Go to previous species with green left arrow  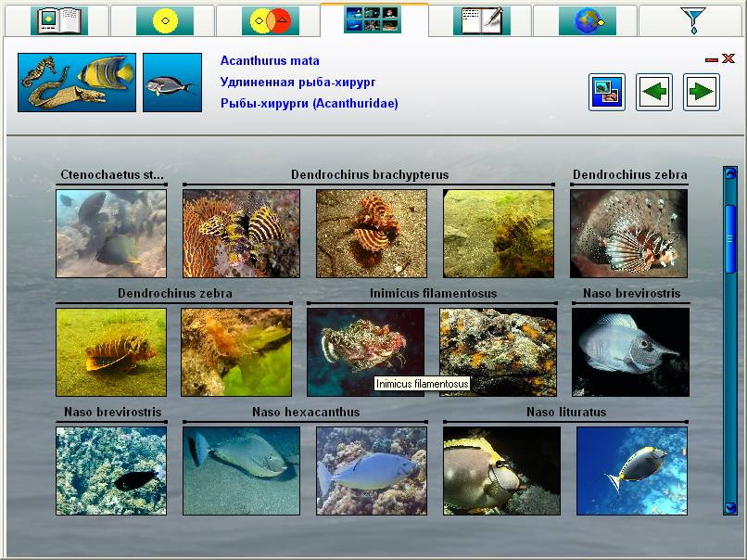654,92
